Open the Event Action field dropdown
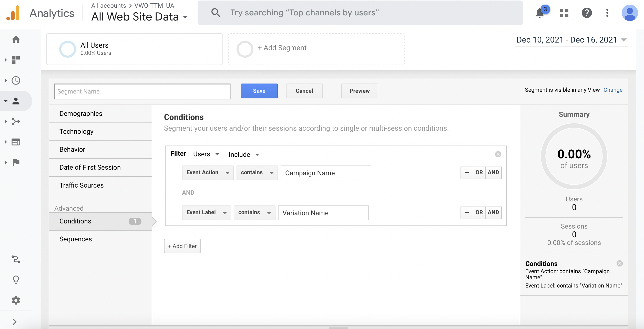The height and width of the screenshot is (329, 644). [x=206, y=172]
